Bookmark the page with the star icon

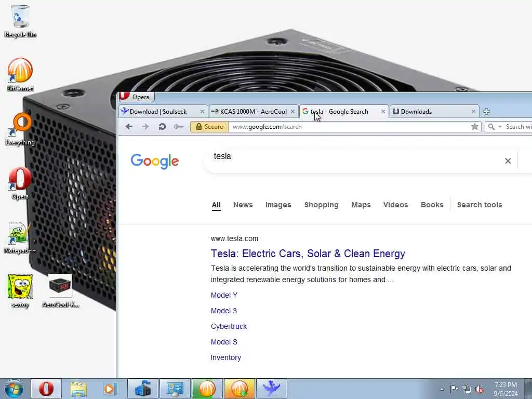(x=475, y=127)
